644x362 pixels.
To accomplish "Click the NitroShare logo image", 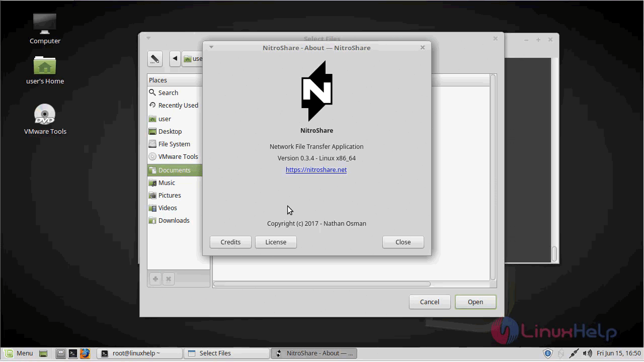I will click(317, 91).
